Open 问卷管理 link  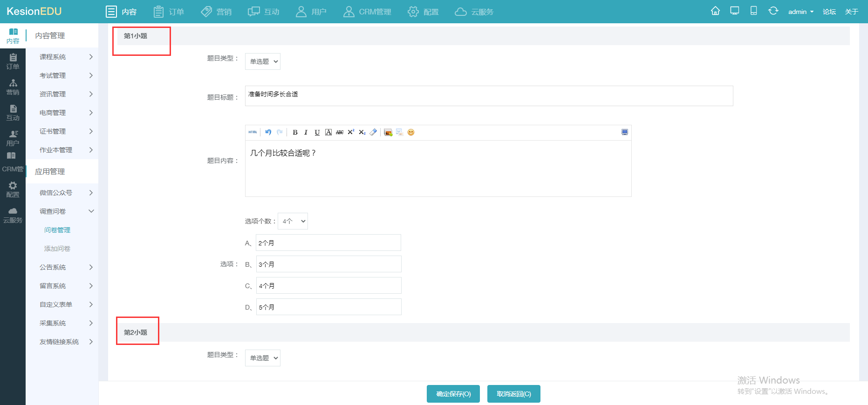[57, 230]
